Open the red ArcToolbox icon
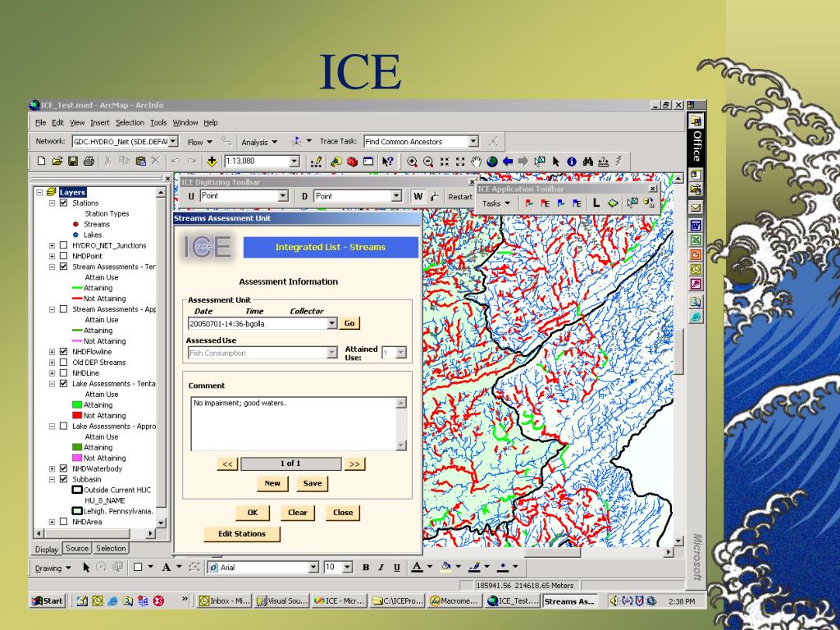The image size is (840, 630). coord(352,162)
